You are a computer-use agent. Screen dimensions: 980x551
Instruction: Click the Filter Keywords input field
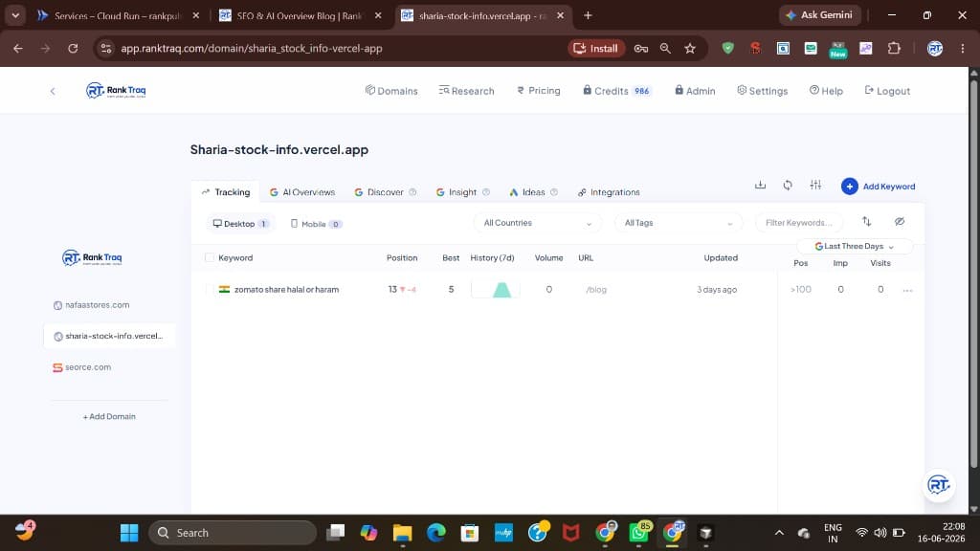point(799,223)
